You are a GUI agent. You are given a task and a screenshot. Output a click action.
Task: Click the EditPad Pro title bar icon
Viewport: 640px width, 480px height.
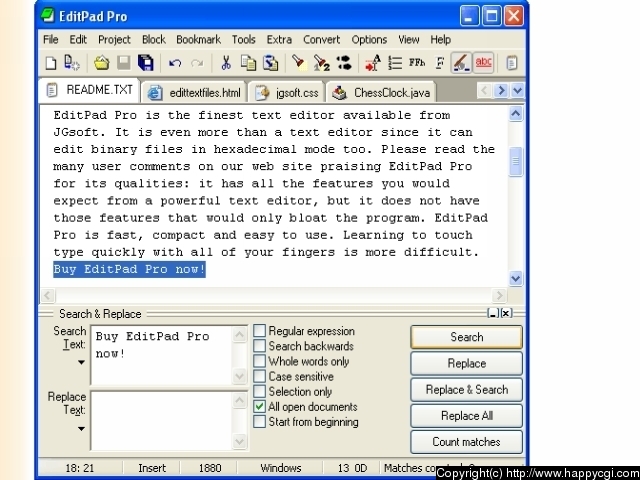47,16
